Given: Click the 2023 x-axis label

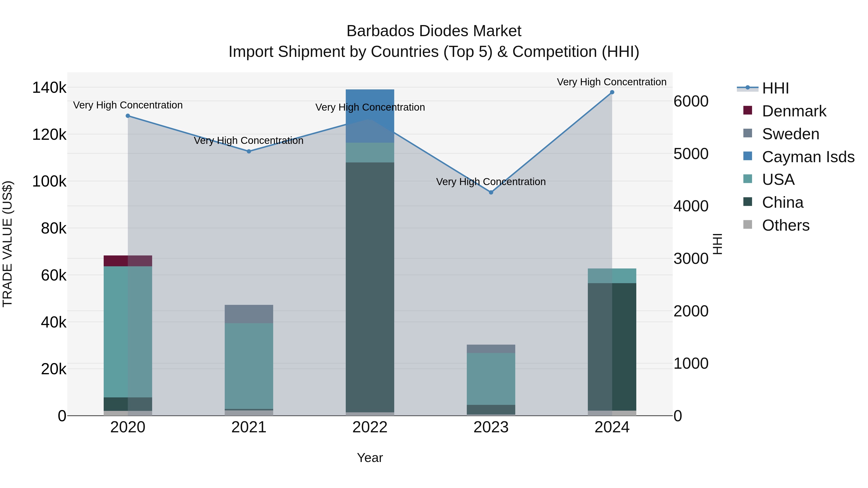Looking at the screenshot, I should pos(491,427).
